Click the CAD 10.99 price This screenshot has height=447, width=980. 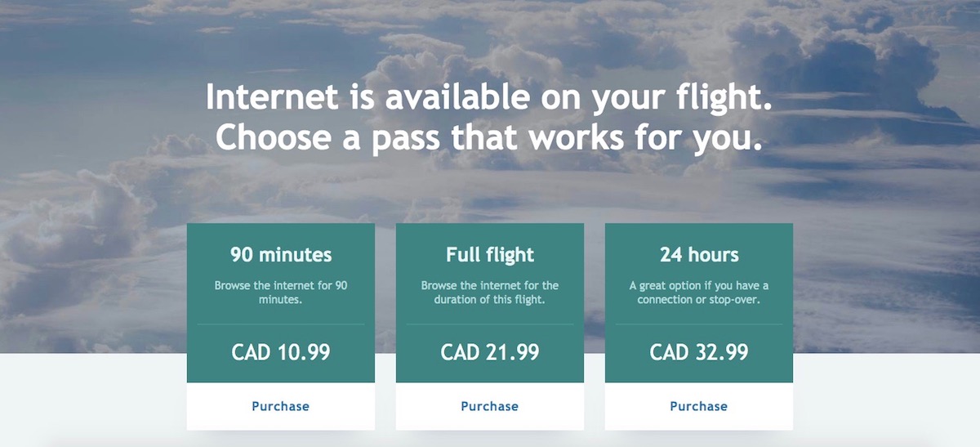coord(281,352)
